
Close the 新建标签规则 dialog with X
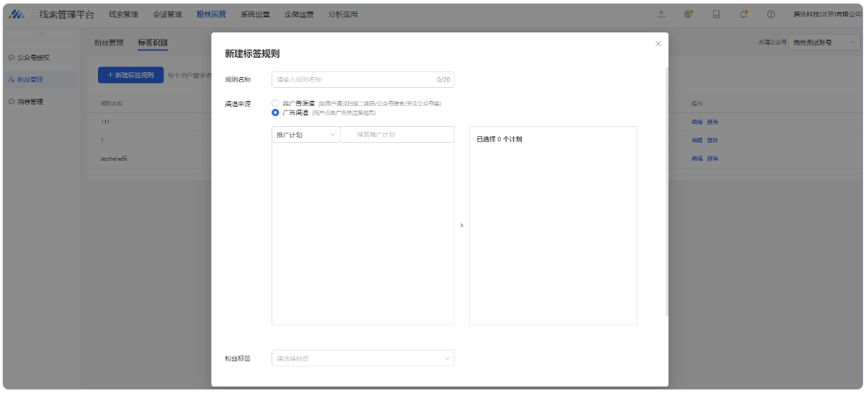point(658,44)
